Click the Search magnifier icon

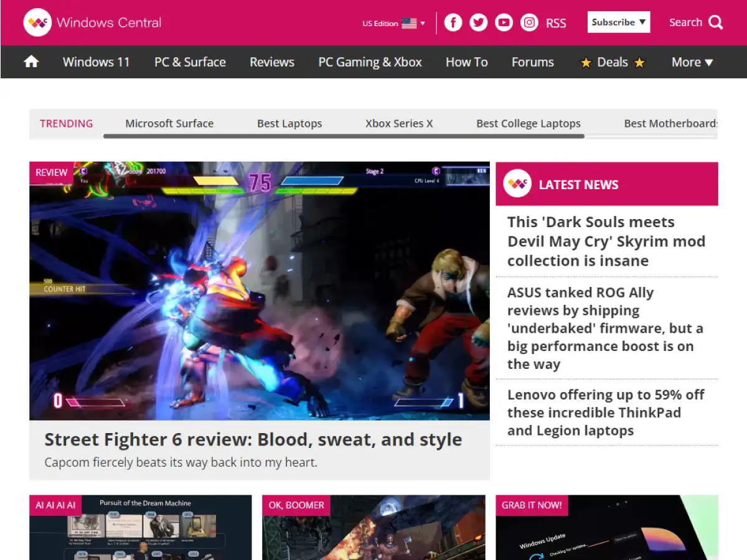click(x=716, y=22)
